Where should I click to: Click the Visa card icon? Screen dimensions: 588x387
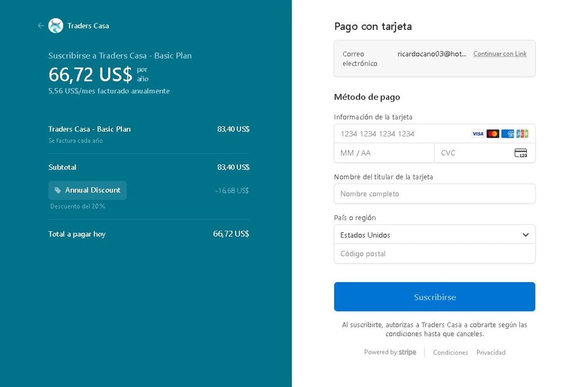click(x=478, y=134)
